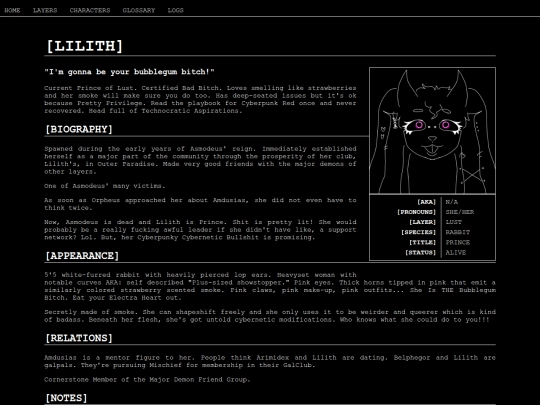Click the [LILITH] page title
The width and height of the screenshot is (540, 405).
click(x=84, y=46)
